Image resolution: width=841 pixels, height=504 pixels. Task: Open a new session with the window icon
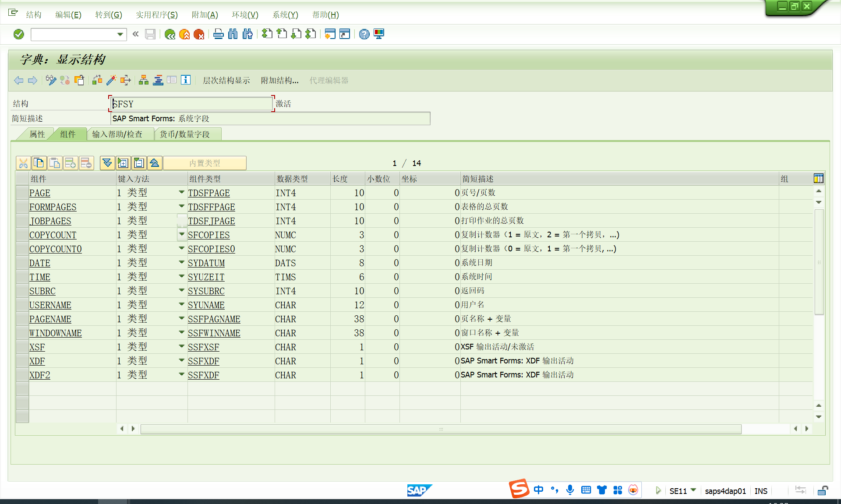click(330, 34)
